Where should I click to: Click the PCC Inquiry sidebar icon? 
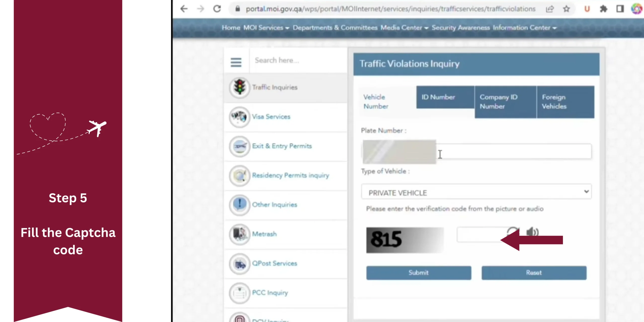point(240,292)
